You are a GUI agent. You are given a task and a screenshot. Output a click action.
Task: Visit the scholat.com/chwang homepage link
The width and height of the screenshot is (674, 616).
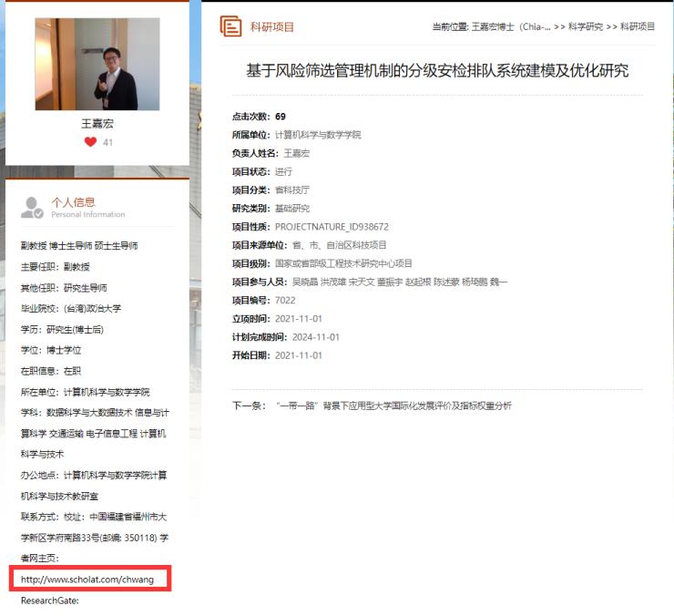(88, 580)
